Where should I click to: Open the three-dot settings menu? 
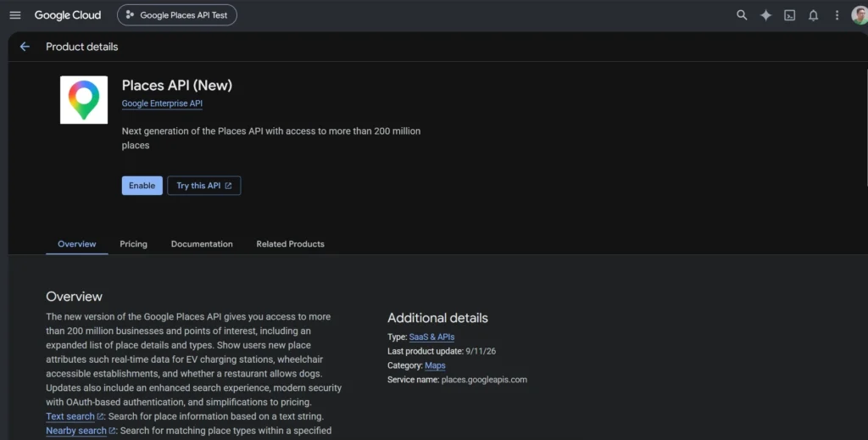pos(837,15)
